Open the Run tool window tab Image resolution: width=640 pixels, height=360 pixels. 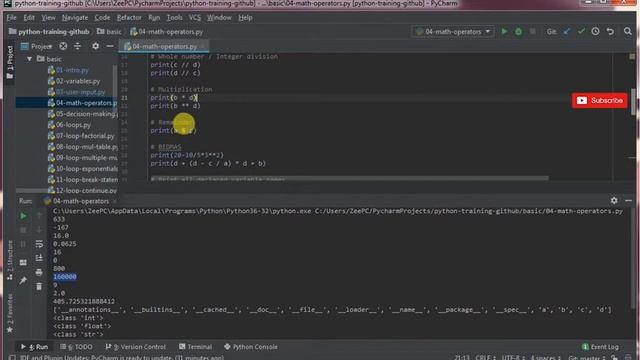[x=34, y=347]
